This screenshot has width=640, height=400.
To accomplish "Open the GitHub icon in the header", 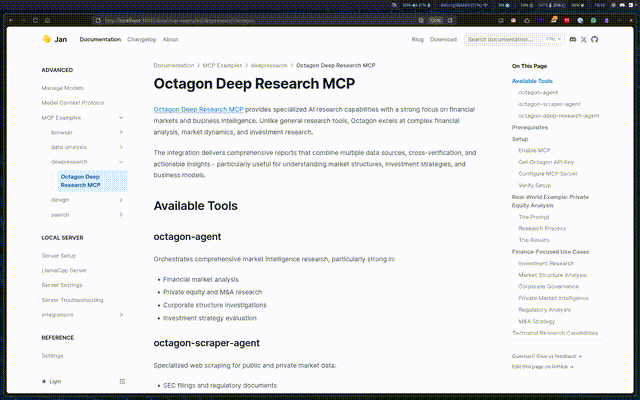I will 595,39.
